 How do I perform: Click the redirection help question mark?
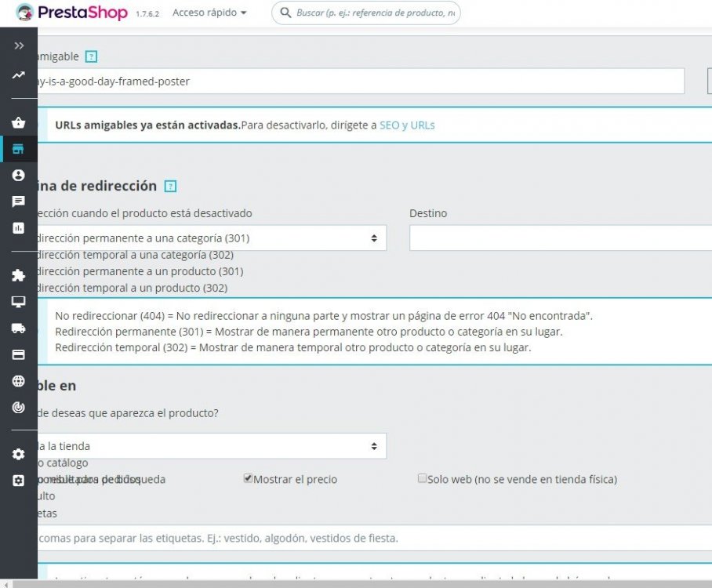170,186
